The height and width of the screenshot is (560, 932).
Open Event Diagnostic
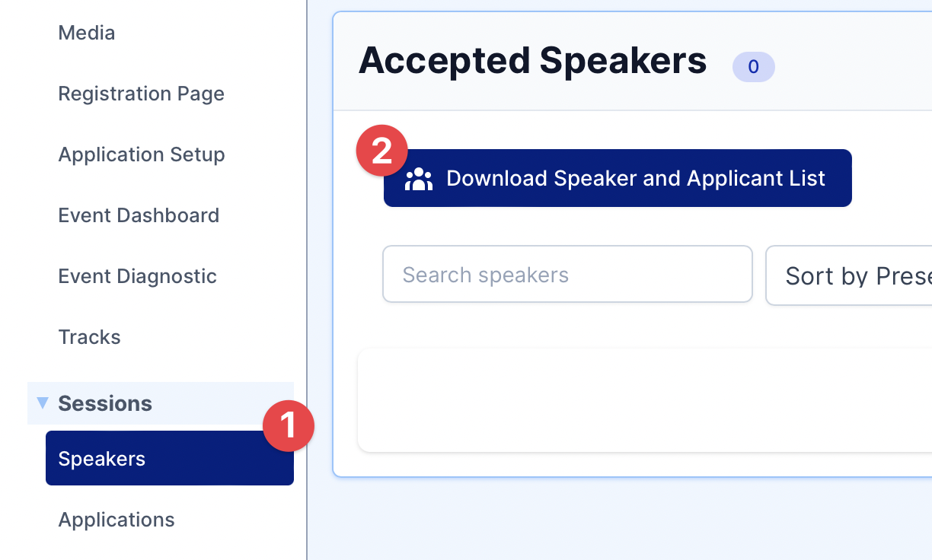click(138, 276)
